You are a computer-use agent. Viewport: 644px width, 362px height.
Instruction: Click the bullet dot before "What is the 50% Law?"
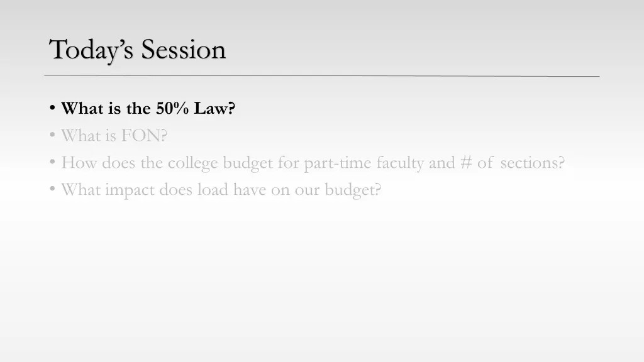pos(52,108)
